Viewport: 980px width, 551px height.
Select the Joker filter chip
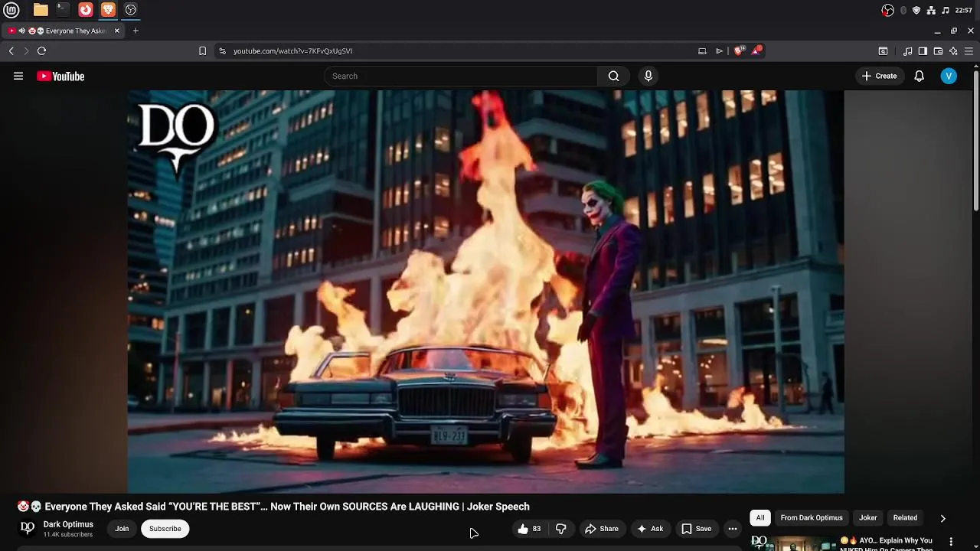(x=867, y=518)
